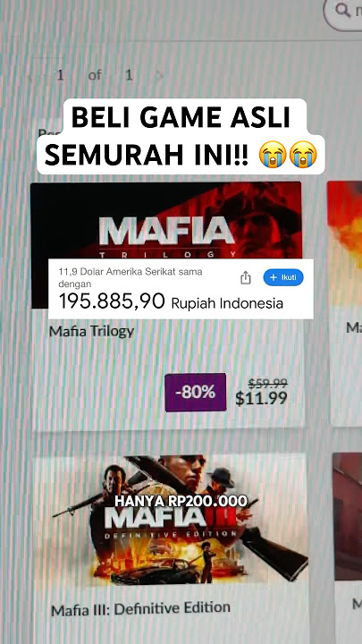This screenshot has width=362, height=644.
Task: Click the partially hidden dropdown behind caption
Action: [48, 132]
